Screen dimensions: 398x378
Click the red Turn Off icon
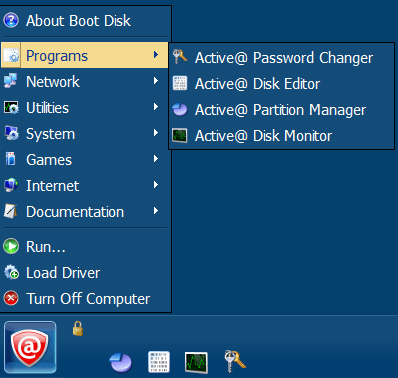coord(11,298)
